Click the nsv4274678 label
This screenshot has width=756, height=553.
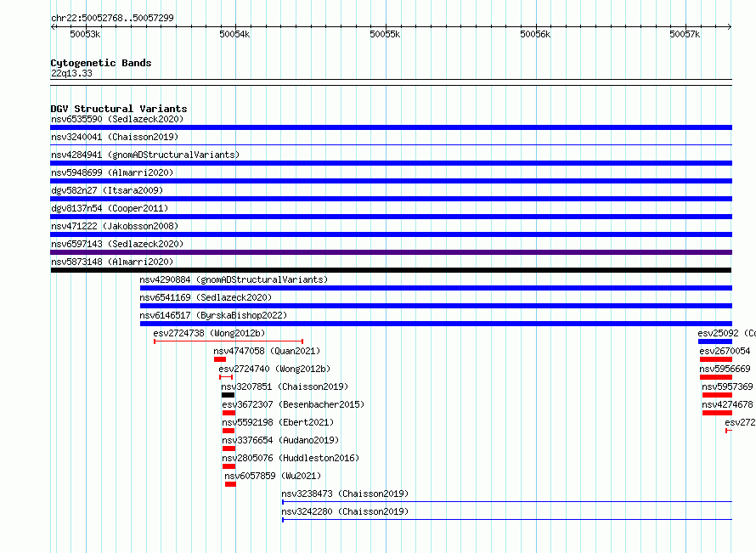coord(727,404)
